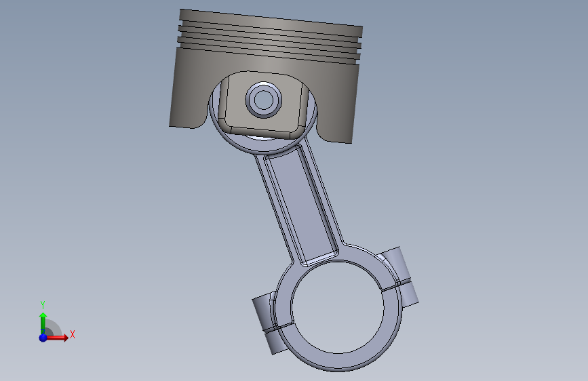Select the piston ring grooves on the piston
This screenshot has width=588, height=381.
269,42
